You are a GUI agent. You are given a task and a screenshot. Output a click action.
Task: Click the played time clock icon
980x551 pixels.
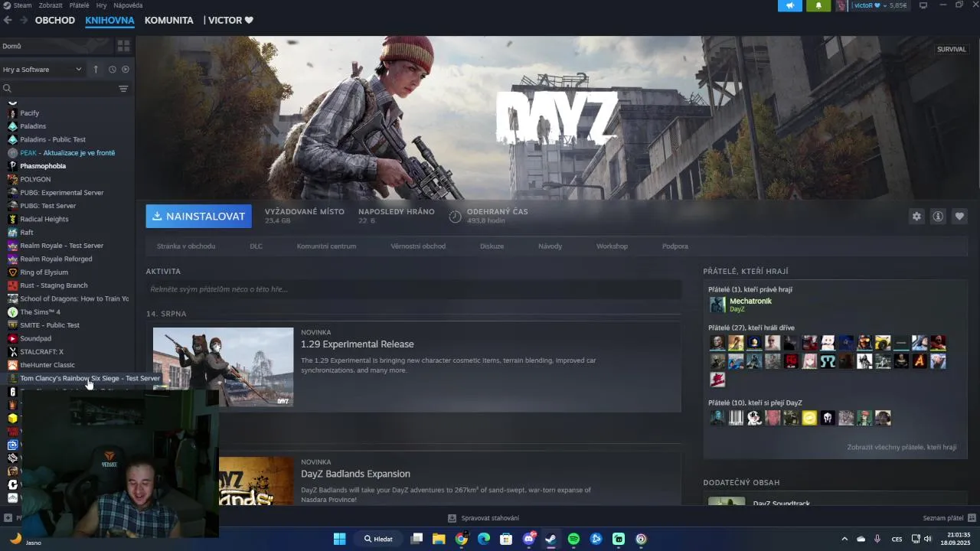point(455,217)
